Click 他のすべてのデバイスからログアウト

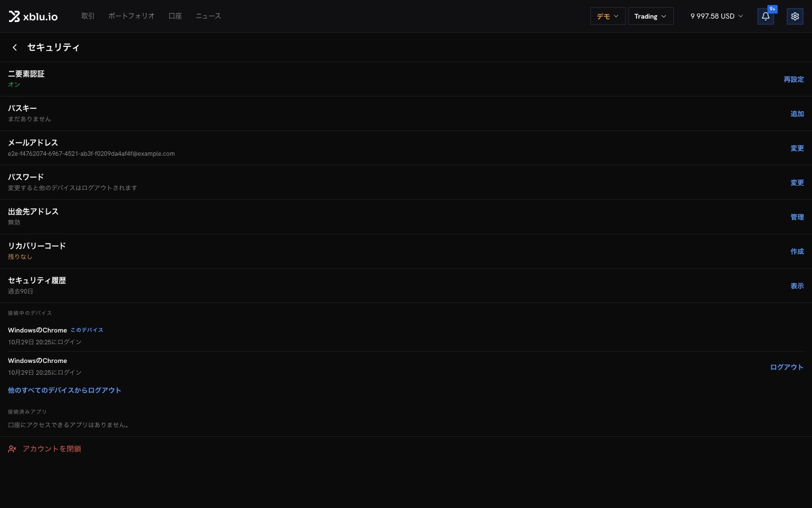[64, 391]
